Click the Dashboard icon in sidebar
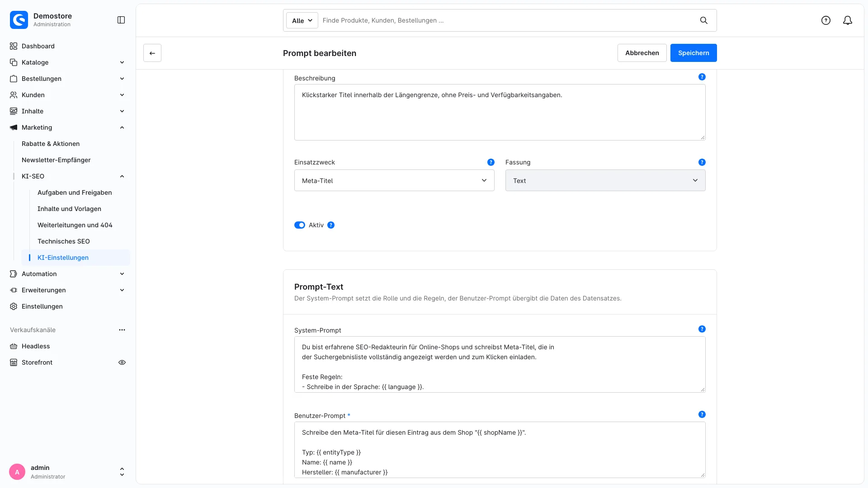 (14, 46)
